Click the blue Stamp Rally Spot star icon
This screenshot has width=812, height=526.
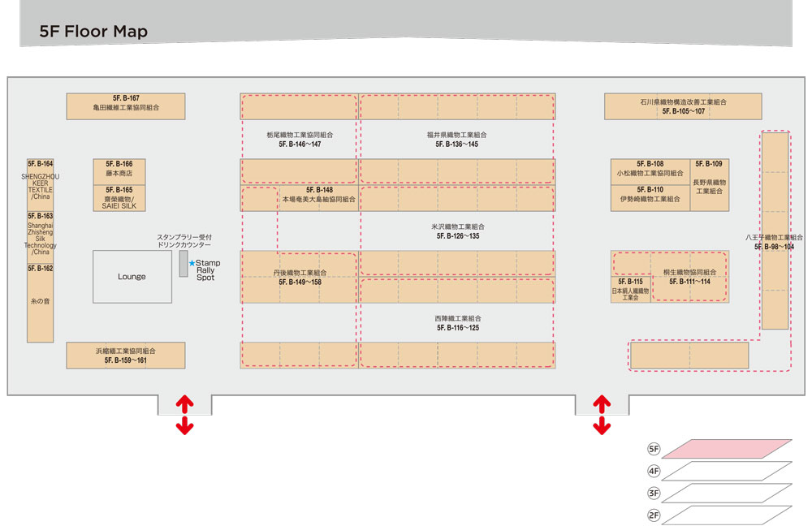(x=192, y=261)
